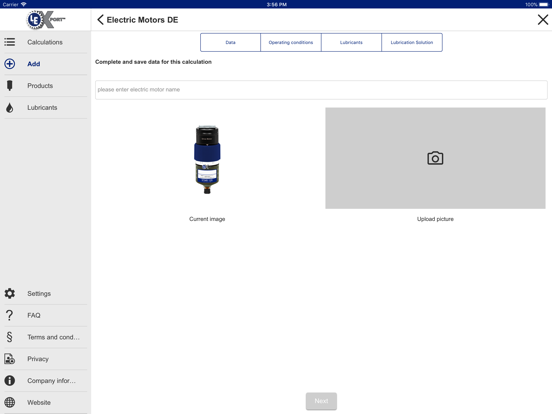This screenshot has height=414, width=552.
Task: Click the Website globe icon
Action: [x=10, y=402]
